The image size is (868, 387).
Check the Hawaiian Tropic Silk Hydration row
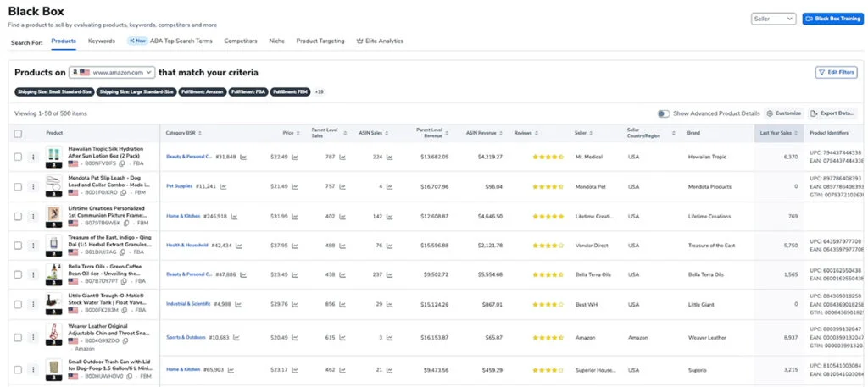coord(19,157)
